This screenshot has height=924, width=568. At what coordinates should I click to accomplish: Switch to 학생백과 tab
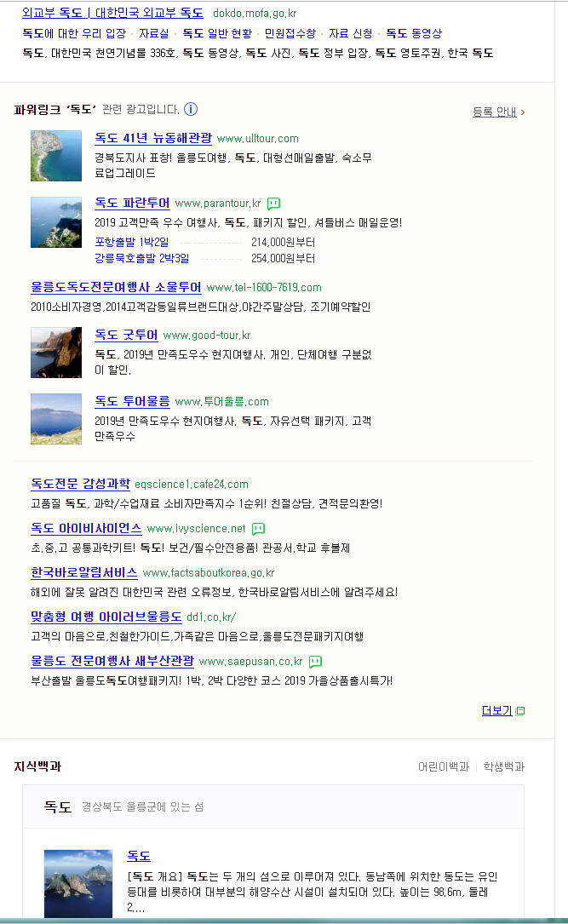coord(504,766)
